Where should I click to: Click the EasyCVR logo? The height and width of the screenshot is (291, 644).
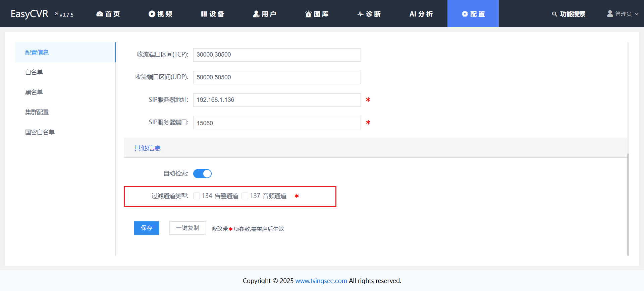tap(30, 14)
